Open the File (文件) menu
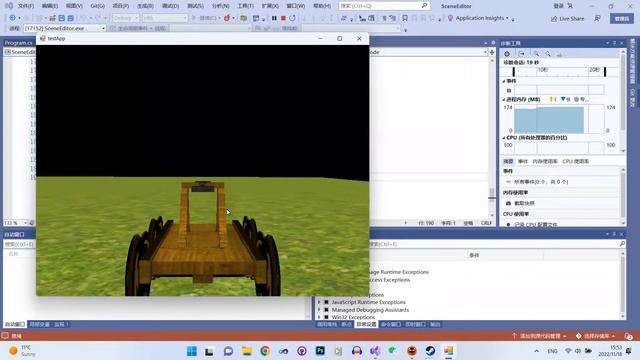640x360 pixels. pos(26,6)
